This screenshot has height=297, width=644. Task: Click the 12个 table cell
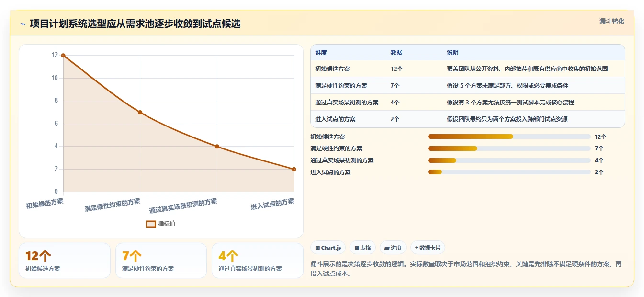tap(396, 69)
